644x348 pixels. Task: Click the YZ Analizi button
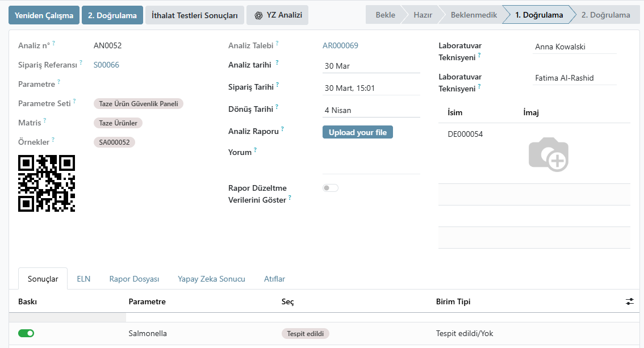click(278, 15)
